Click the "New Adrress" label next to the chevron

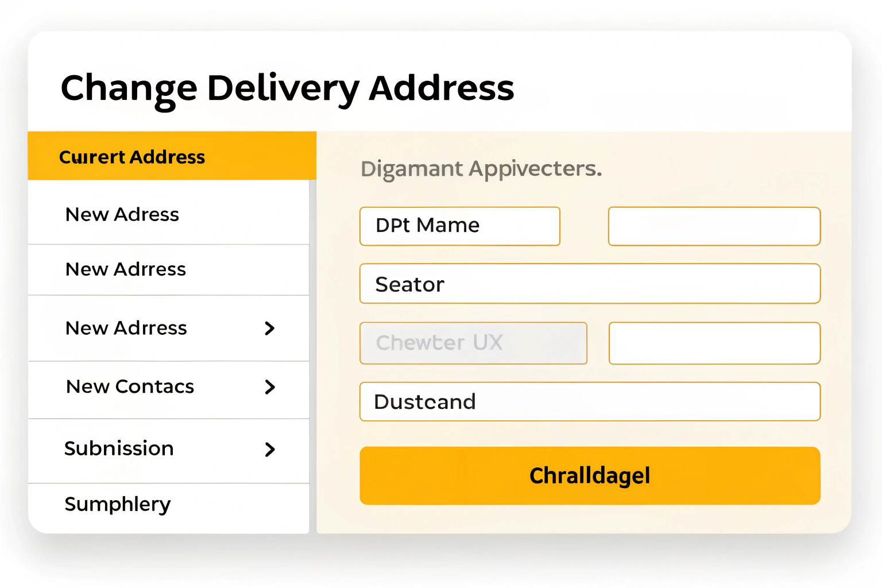126,328
